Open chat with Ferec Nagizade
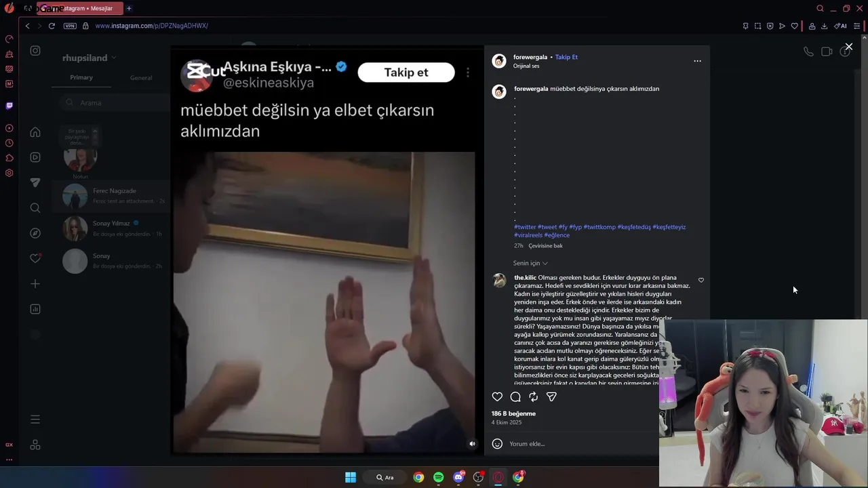868x488 pixels. 112,196
